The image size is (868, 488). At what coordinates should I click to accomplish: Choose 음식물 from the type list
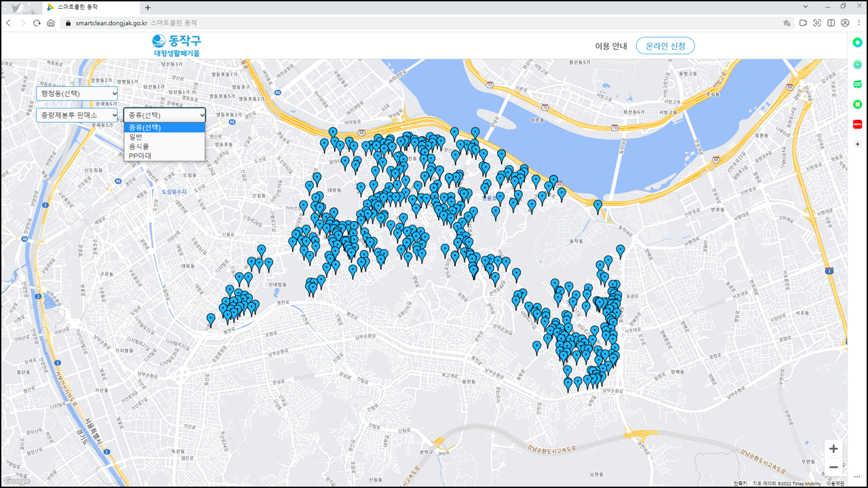tap(164, 146)
